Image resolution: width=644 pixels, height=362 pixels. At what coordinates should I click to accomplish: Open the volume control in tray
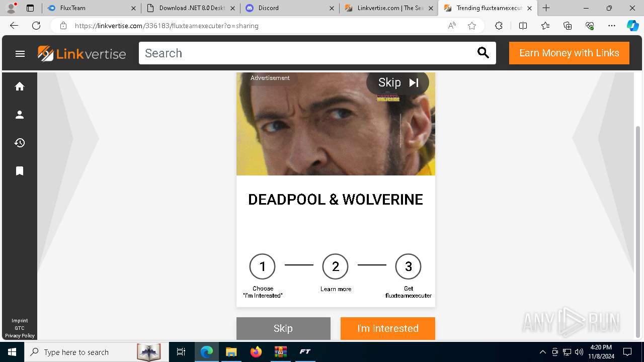(x=579, y=352)
